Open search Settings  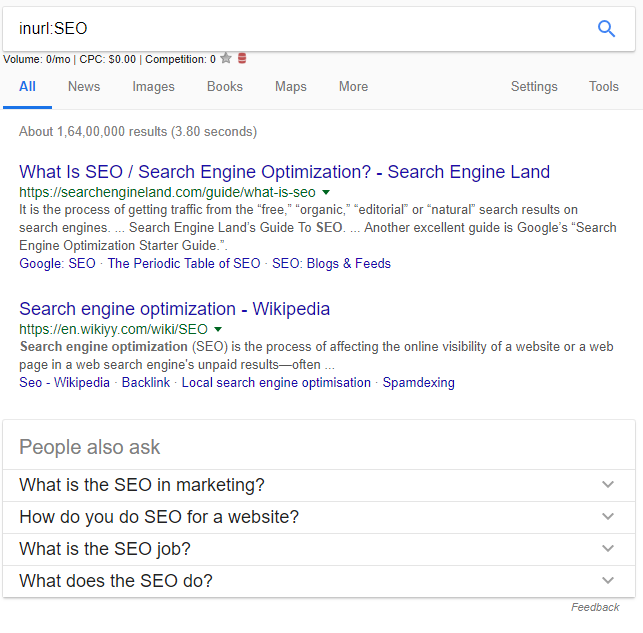[x=534, y=87]
